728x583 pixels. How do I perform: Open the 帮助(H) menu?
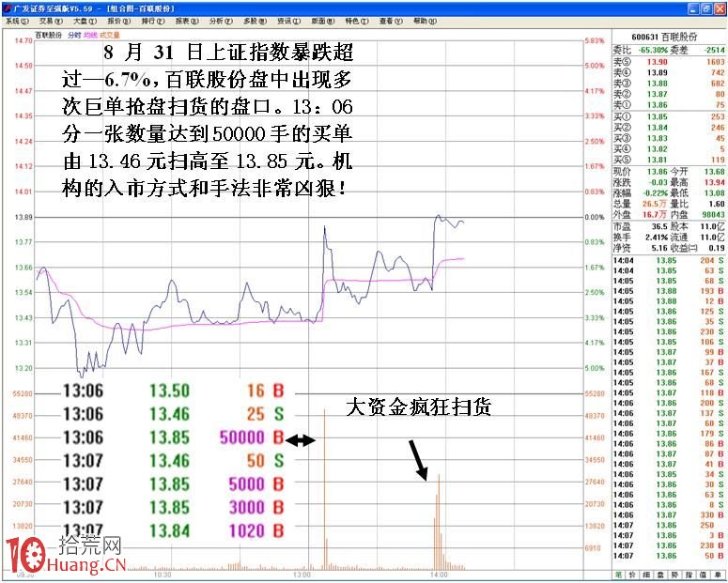[425, 22]
